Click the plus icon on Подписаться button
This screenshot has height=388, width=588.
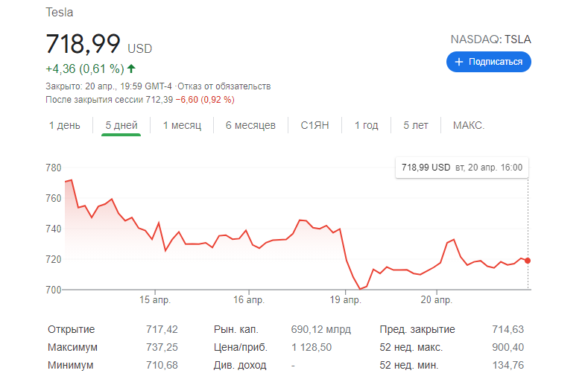click(459, 62)
